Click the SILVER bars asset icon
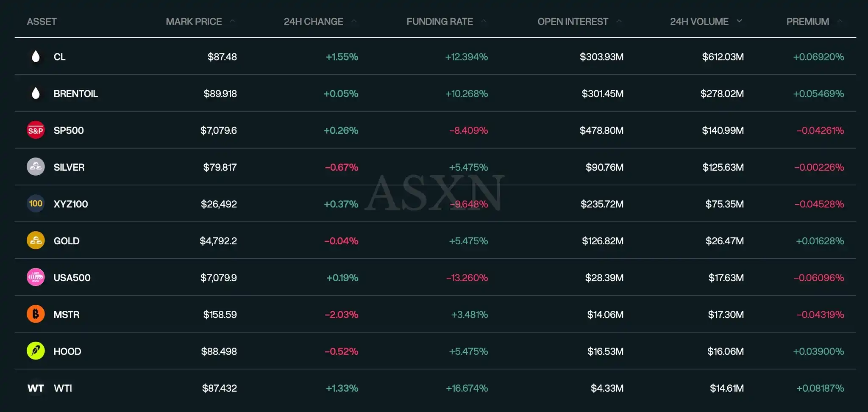 pyautogui.click(x=36, y=167)
